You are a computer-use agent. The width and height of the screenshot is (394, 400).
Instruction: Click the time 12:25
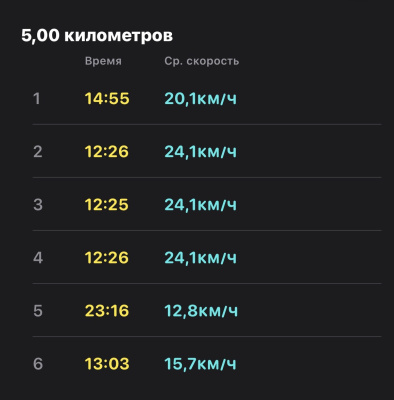[107, 204]
